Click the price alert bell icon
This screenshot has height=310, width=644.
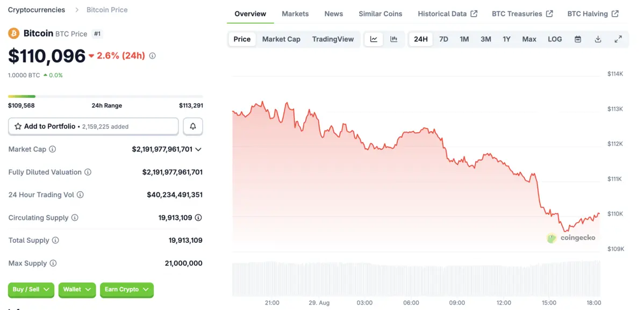193,126
